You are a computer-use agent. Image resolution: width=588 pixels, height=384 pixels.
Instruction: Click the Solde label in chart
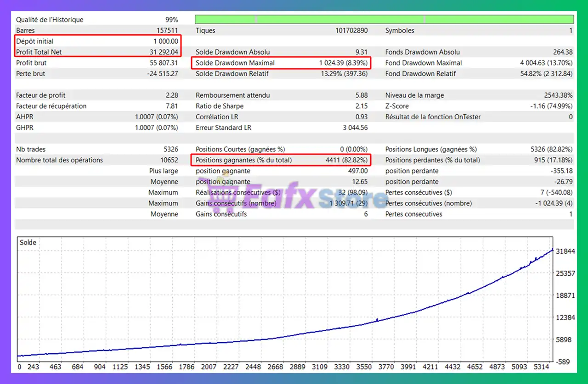point(28,242)
